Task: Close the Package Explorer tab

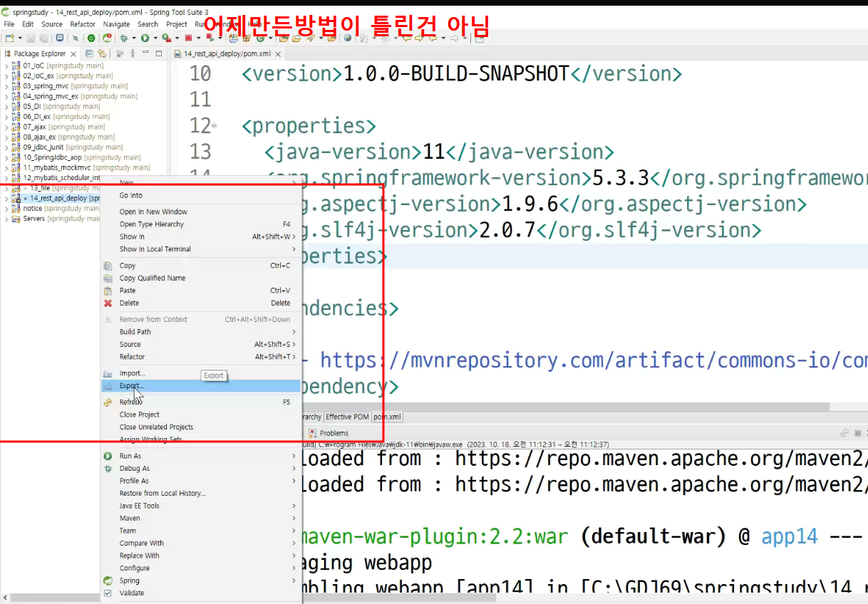Action: tap(73, 54)
